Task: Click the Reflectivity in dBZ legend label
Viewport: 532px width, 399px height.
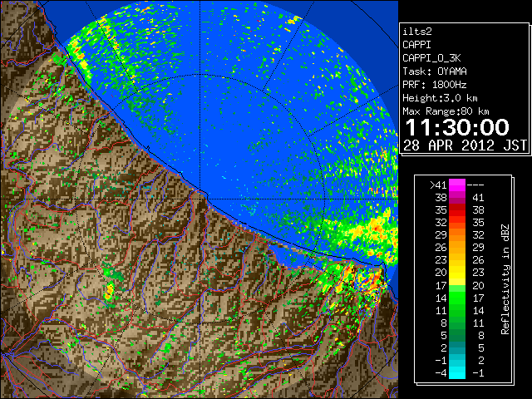Action: click(505, 279)
